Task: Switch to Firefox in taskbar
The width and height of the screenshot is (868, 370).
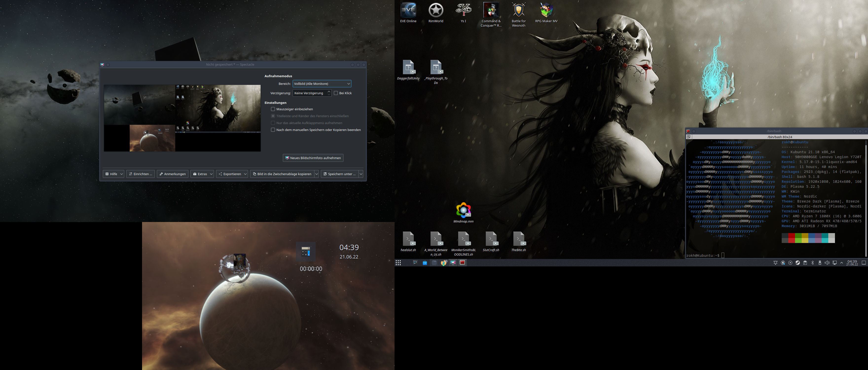Action: pyautogui.click(x=444, y=263)
